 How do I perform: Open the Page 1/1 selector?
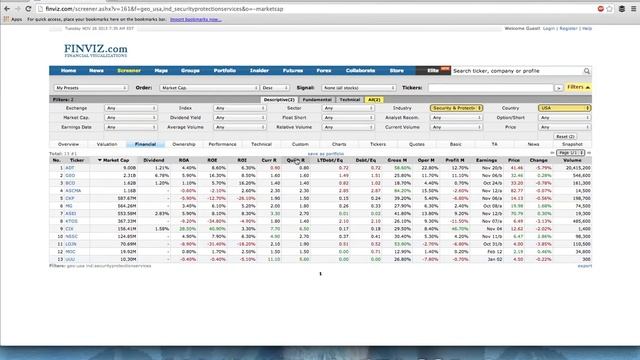[571, 153]
